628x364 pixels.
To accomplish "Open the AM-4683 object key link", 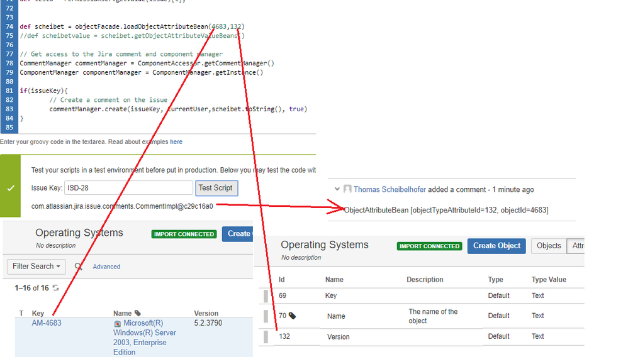I will [47, 323].
